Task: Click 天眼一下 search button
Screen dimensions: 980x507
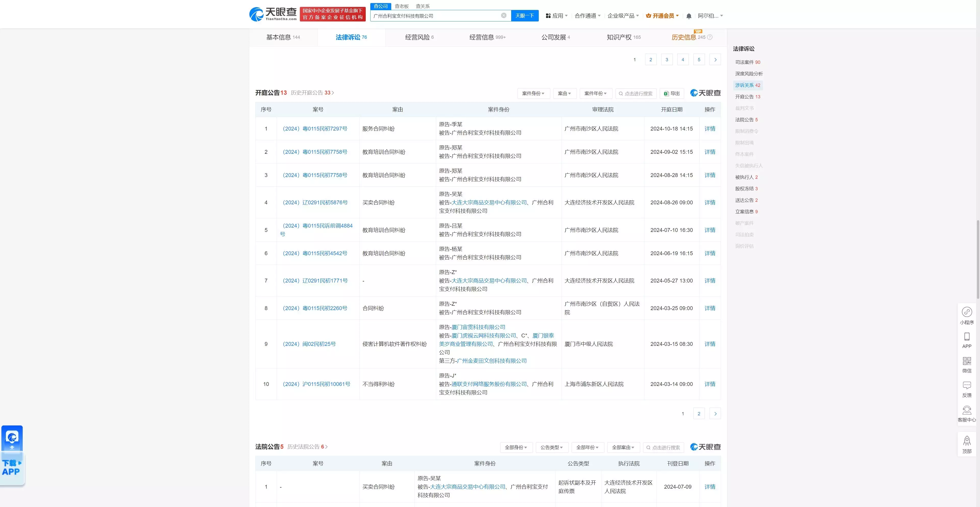Action: click(x=525, y=16)
